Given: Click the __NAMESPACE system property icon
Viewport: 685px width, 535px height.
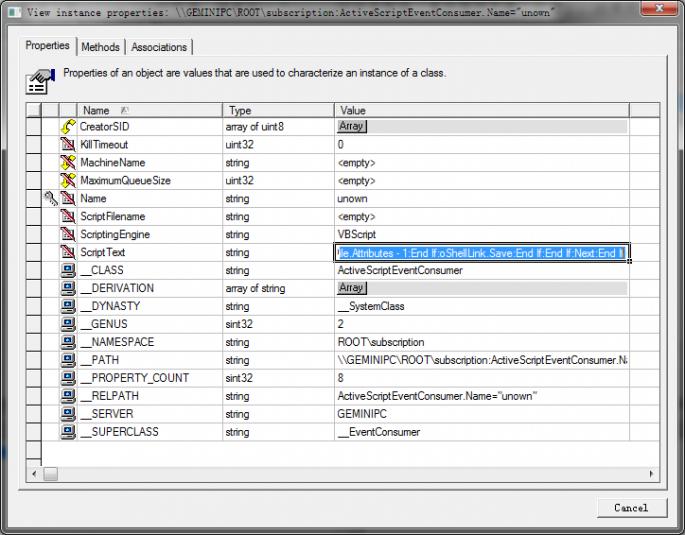Looking at the screenshot, I should (68, 342).
